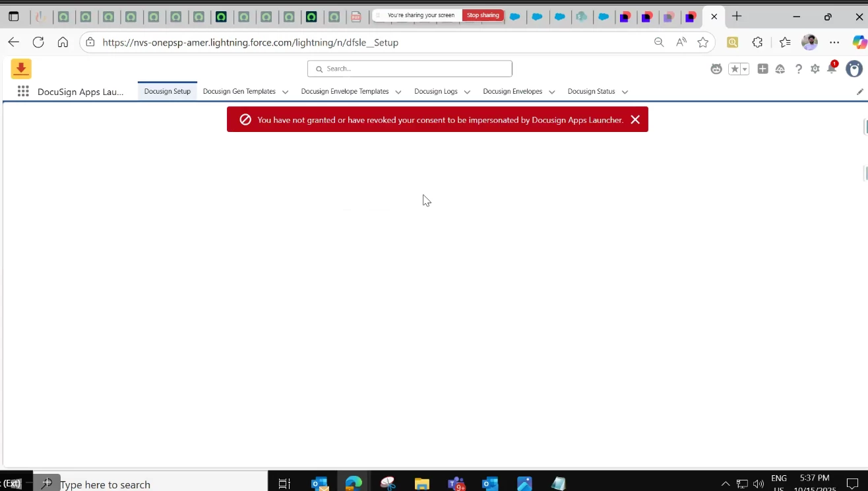View the user profile avatar in Salesforce
Screen dimensions: 868x491
tap(854, 69)
